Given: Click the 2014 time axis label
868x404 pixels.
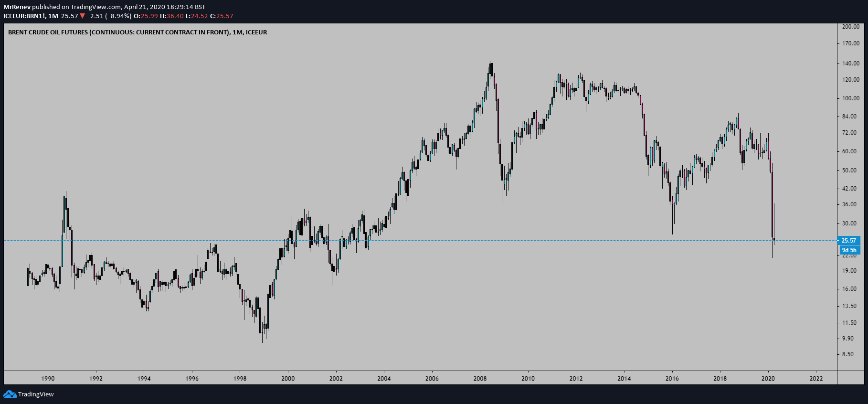Looking at the screenshot, I should 624,379.
